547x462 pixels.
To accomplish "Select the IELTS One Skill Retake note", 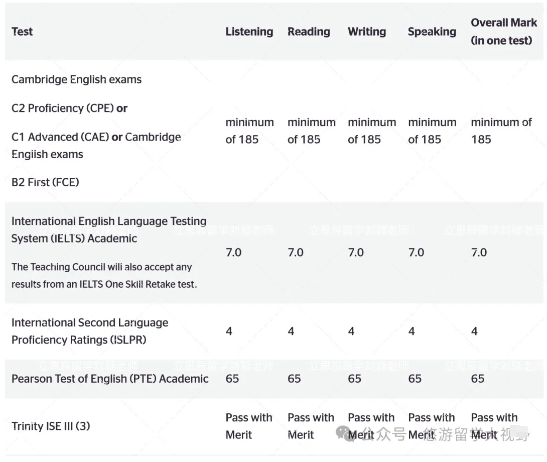I will [x=104, y=276].
